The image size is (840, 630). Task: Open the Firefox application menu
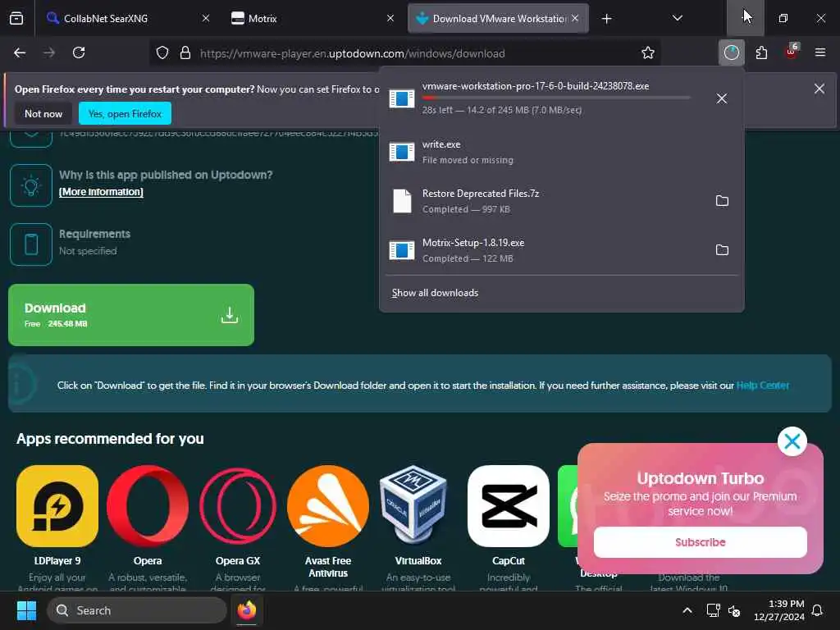[820, 52]
